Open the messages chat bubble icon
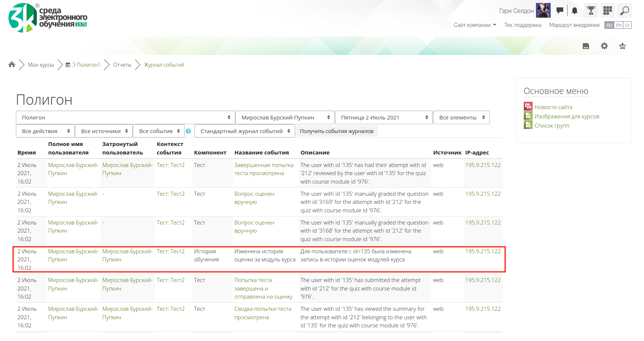The width and height of the screenshot is (644, 341). point(560,11)
